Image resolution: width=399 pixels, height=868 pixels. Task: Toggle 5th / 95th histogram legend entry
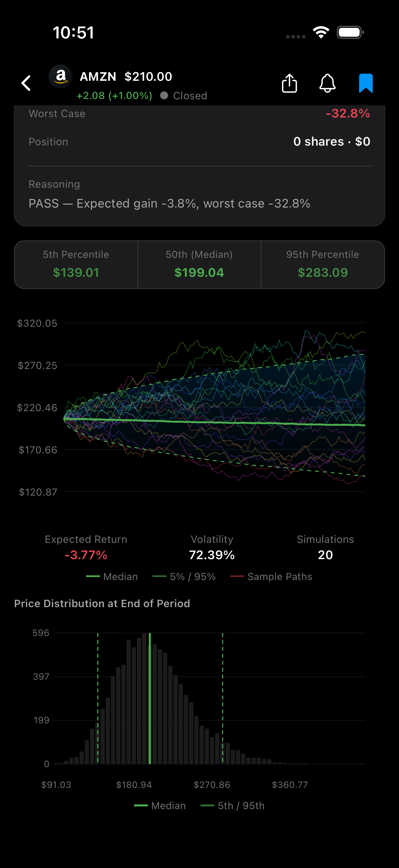point(233,806)
